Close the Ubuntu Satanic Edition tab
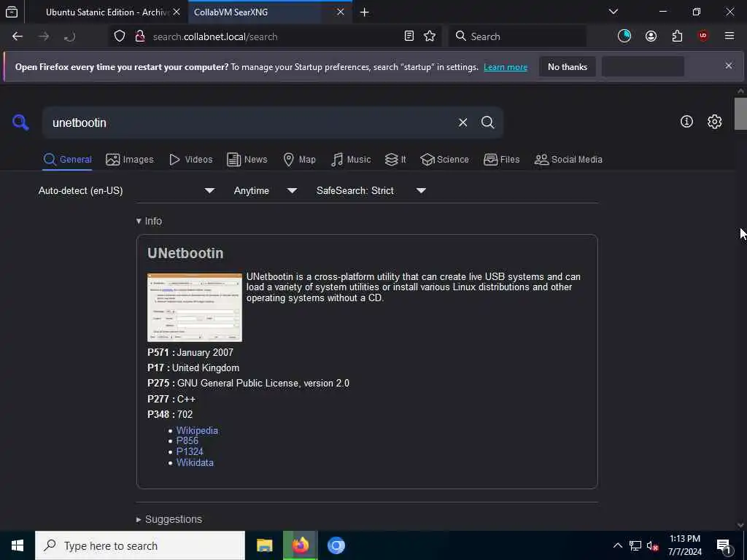The image size is (747, 560). (177, 12)
